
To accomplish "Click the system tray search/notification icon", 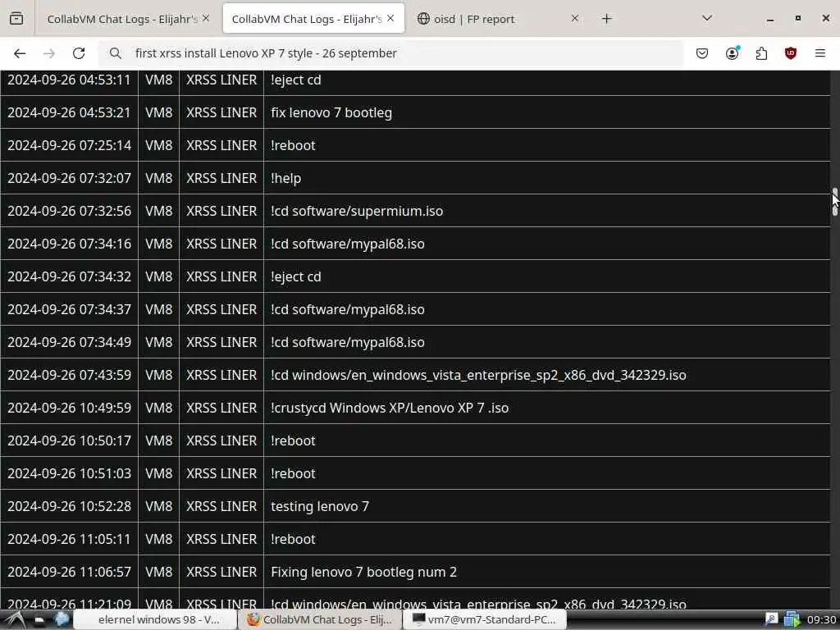I will tap(771, 620).
